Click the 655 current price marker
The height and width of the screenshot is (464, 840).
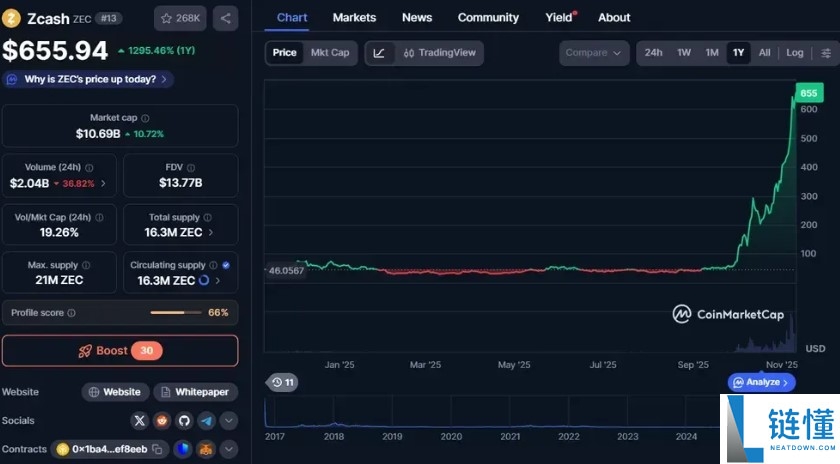point(809,93)
